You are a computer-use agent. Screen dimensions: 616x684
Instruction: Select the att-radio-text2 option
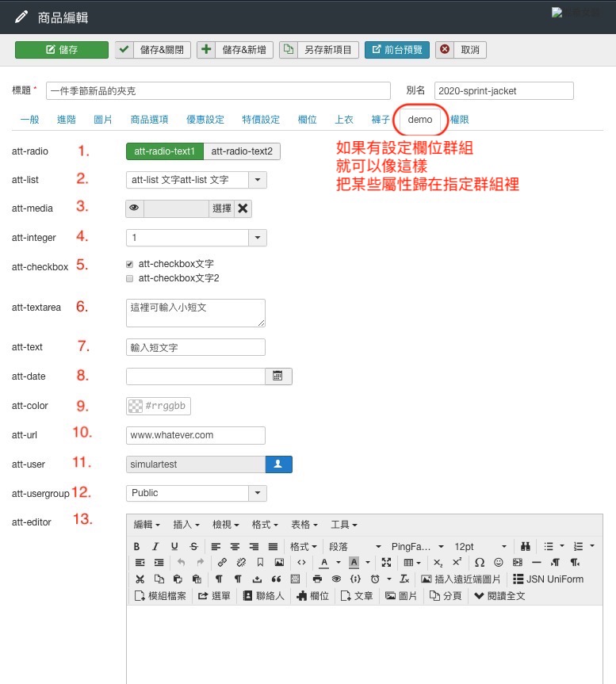tap(242, 151)
